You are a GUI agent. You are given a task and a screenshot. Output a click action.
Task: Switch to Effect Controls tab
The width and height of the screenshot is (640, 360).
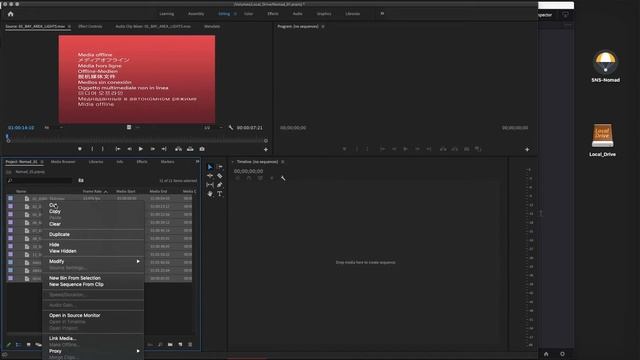point(90,27)
